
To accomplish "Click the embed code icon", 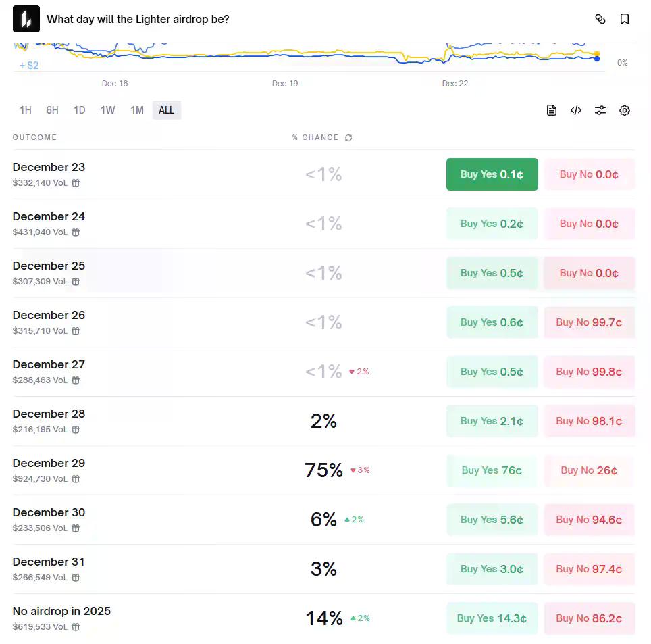I will (576, 110).
